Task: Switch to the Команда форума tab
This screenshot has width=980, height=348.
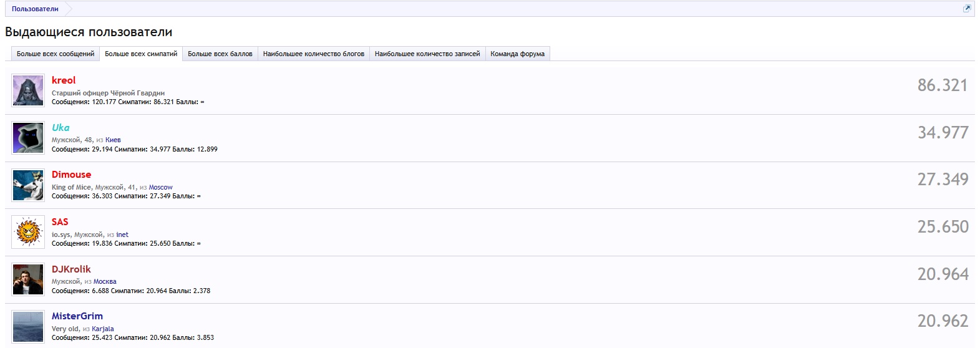Action: (x=518, y=54)
